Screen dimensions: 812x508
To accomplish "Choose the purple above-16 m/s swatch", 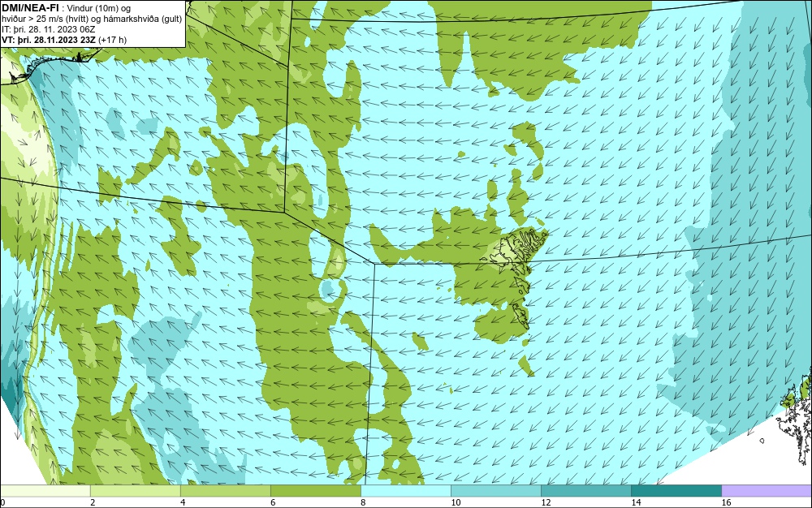I will 767,490.
